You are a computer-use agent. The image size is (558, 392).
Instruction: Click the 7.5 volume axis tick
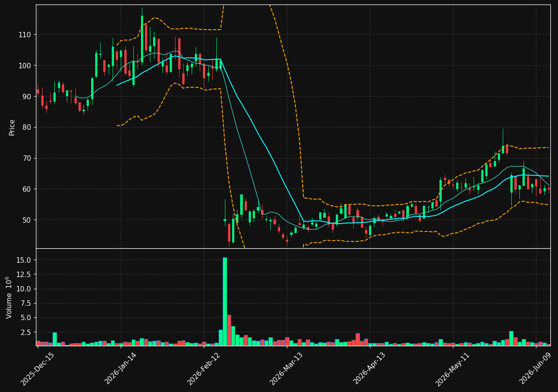tap(26, 303)
